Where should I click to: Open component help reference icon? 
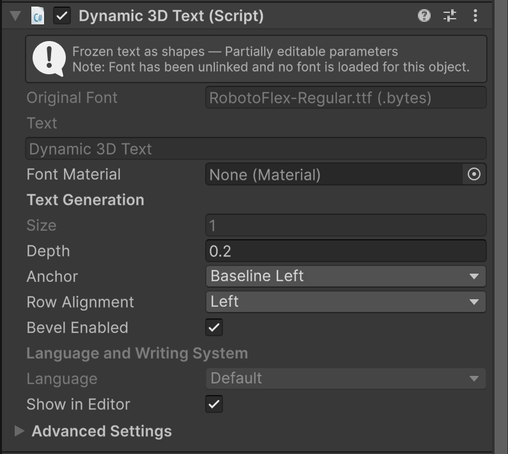(424, 16)
